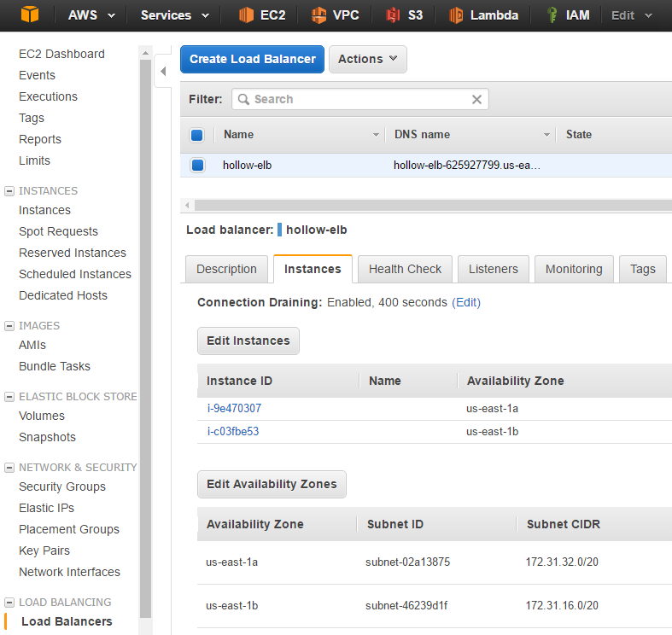Viewport: 672px width, 635px height.
Task: Open instance i-c03fbe53 link
Action: click(x=233, y=432)
